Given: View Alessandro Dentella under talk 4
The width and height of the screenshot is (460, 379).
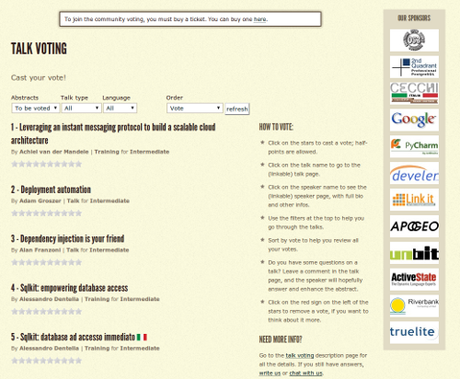Looking at the screenshot, I should [49, 299].
